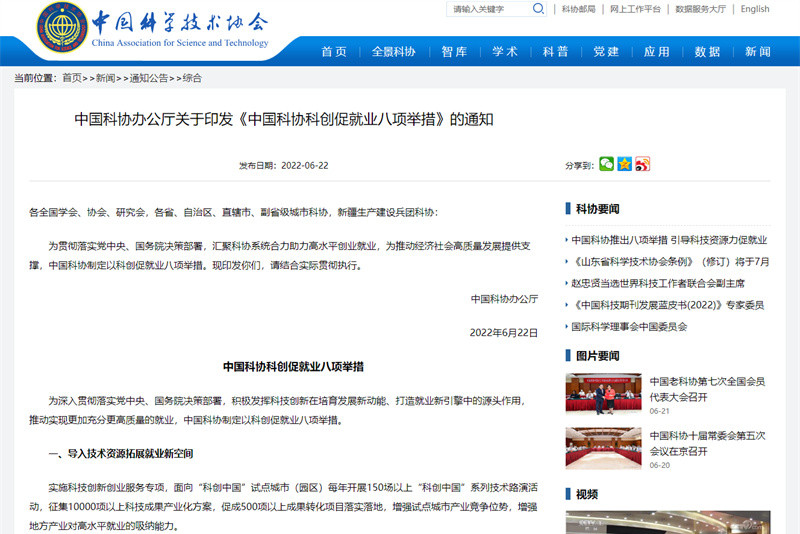The width and height of the screenshot is (800, 534).
Task: Open the 科协邮局 link
Action: click(x=579, y=9)
